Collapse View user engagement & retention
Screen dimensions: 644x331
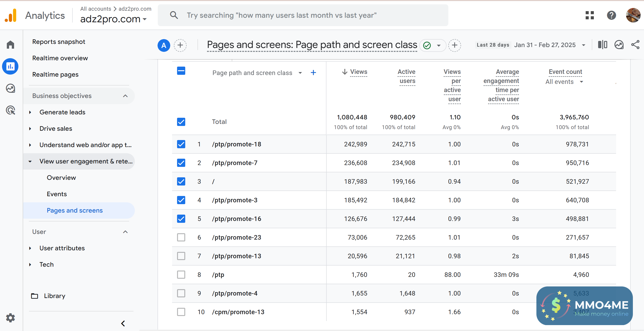(30, 161)
